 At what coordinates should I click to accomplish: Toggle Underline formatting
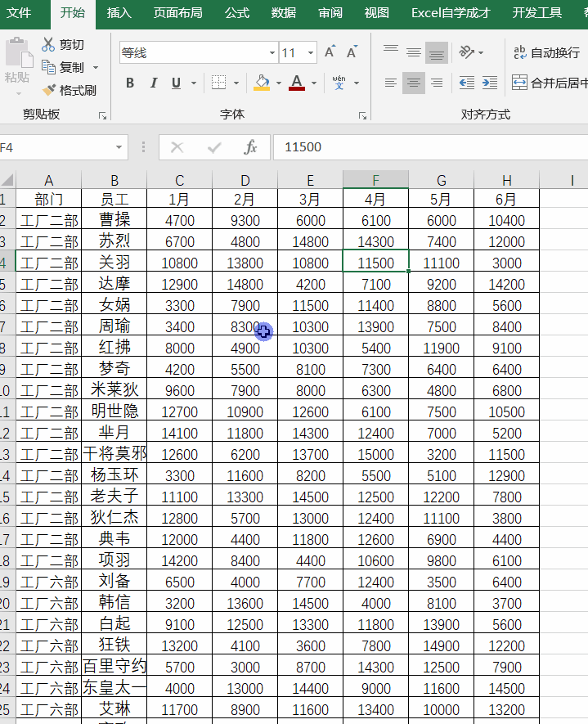pos(176,83)
